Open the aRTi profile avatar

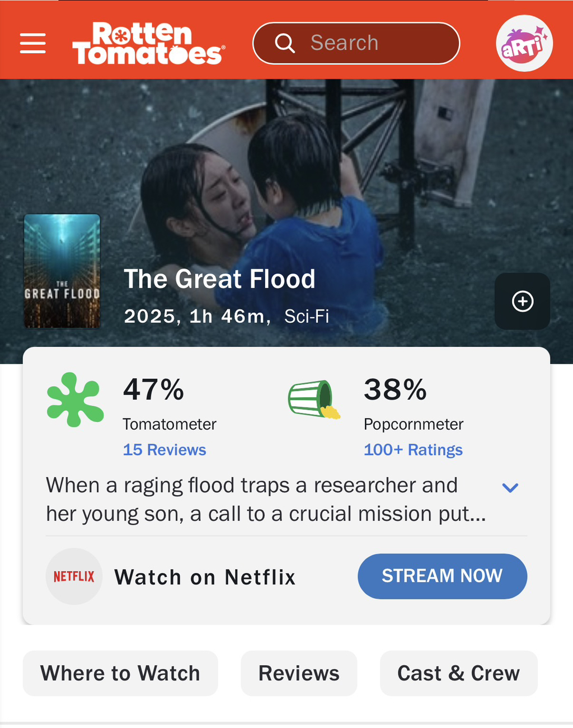(524, 44)
